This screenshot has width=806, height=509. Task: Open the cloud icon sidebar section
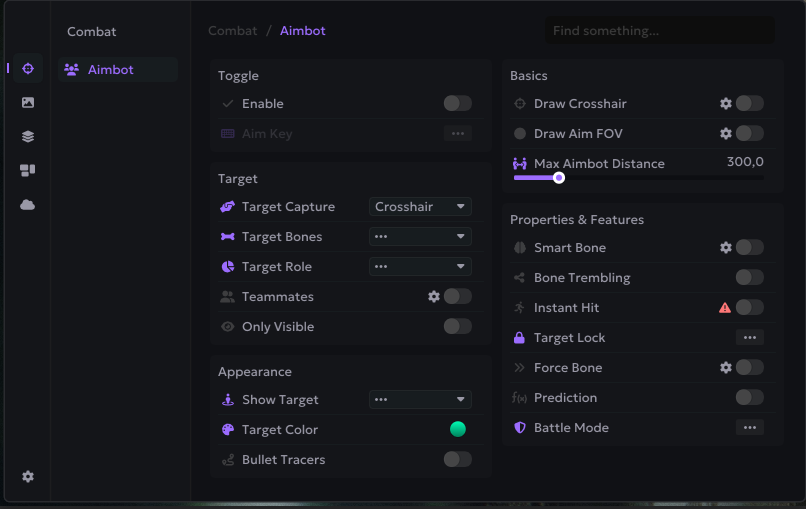[x=28, y=205]
